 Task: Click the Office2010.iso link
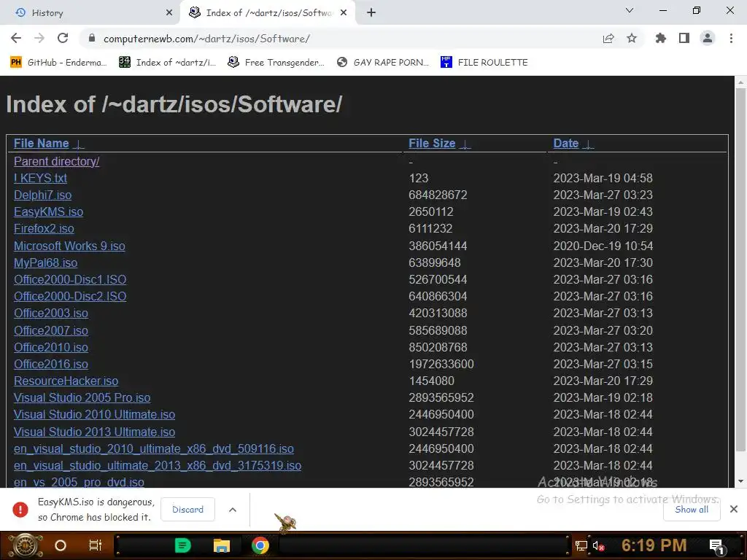tap(50, 347)
